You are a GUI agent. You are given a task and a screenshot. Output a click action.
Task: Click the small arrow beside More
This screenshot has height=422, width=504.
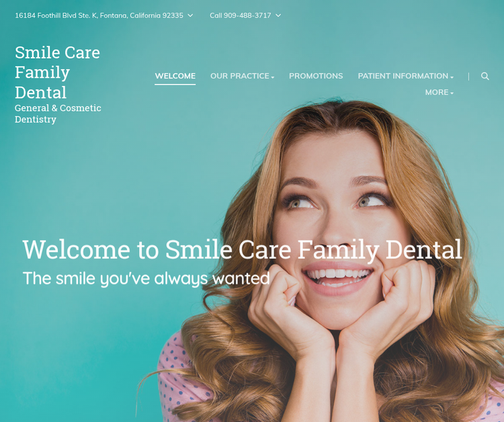coord(452,93)
